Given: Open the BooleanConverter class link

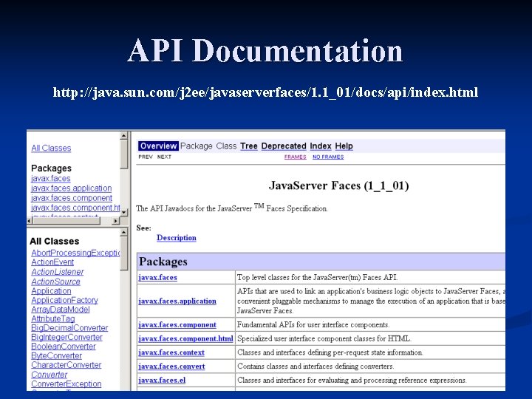Looking at the screenshot, I should pyautogui.click(x=64, y=347).
